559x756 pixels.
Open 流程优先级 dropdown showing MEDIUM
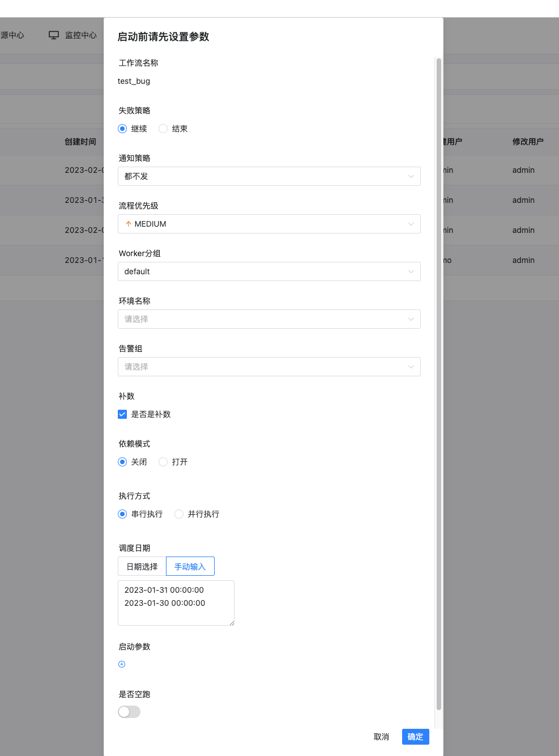[x=269, y=224]
